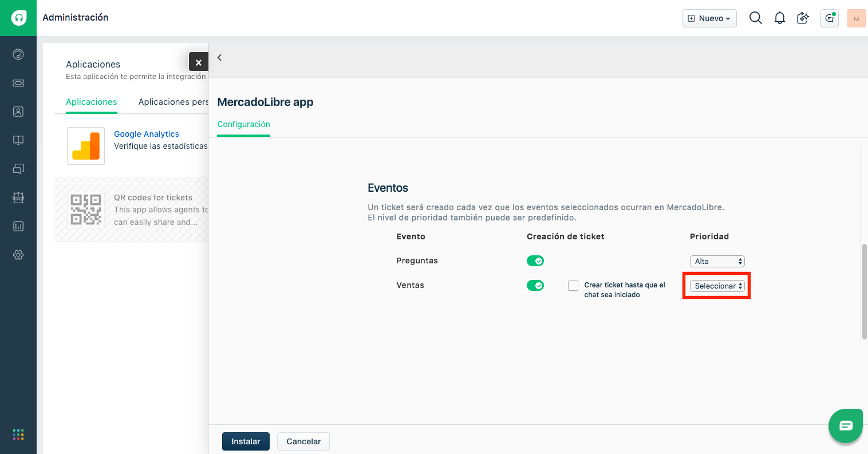Open the tickets icon in sidebar

[x=18, y=83]
